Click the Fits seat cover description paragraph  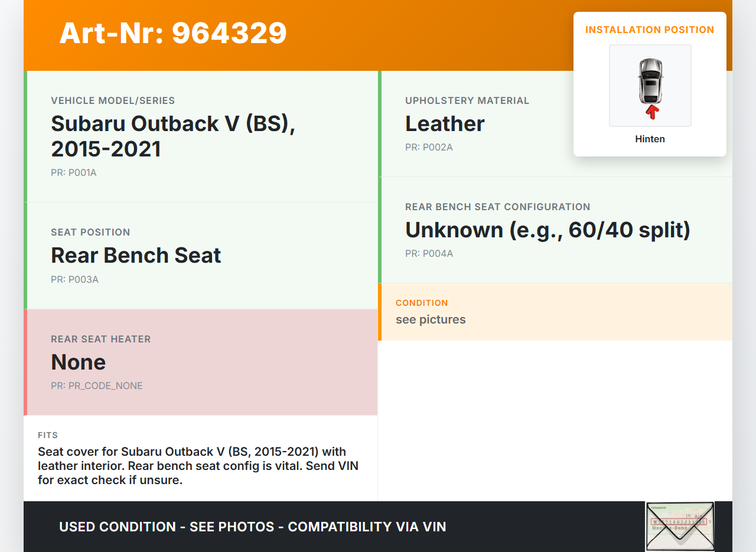click(x=198, y=466)
